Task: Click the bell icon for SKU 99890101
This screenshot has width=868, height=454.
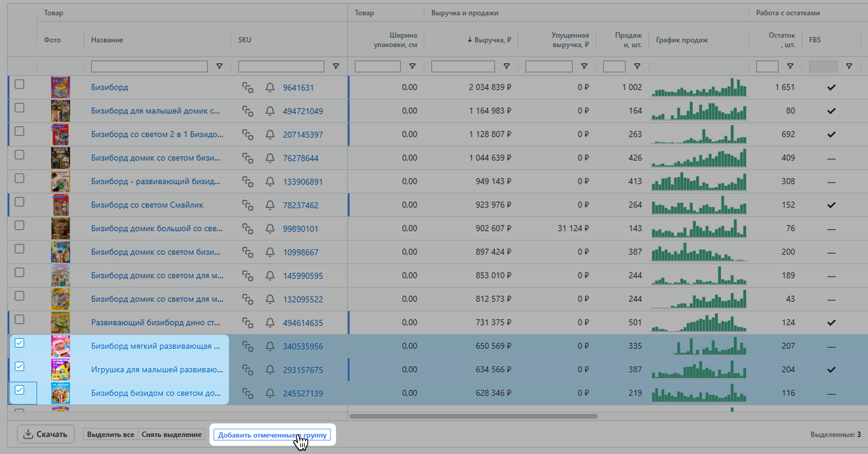Action: [x=270, y=229]
